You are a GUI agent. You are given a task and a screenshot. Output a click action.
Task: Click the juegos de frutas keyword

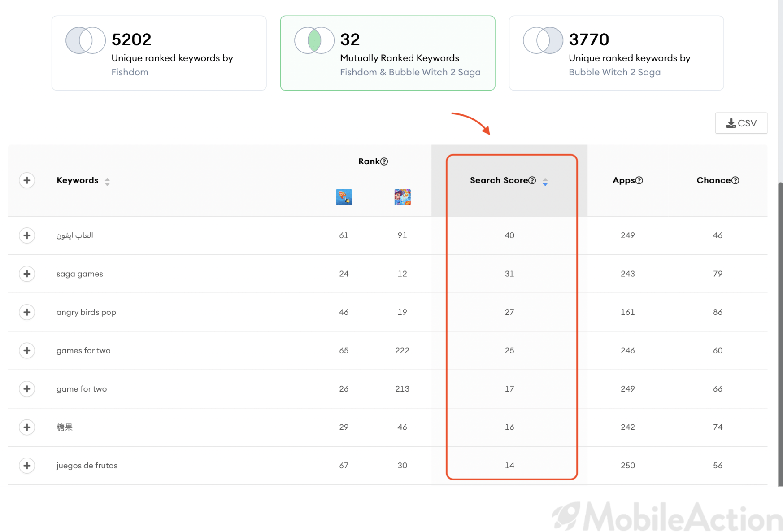[x=87, y=466]
